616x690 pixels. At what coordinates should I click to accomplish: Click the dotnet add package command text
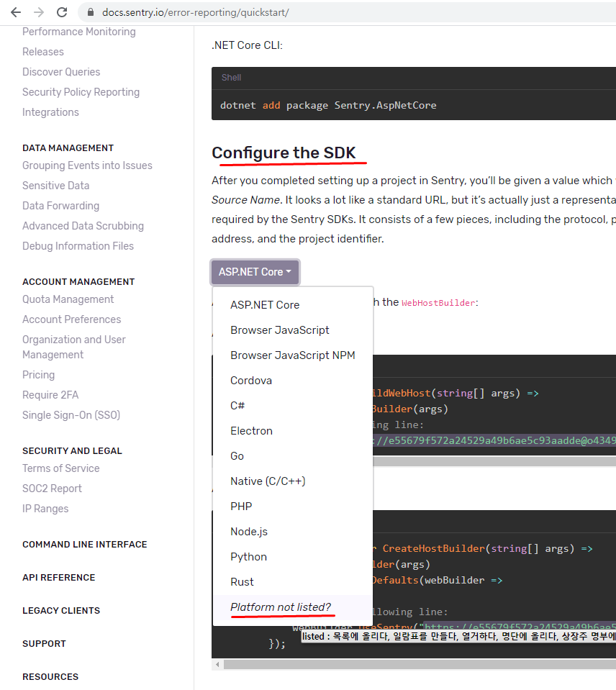pyautogui.click(x=328, y=106)
